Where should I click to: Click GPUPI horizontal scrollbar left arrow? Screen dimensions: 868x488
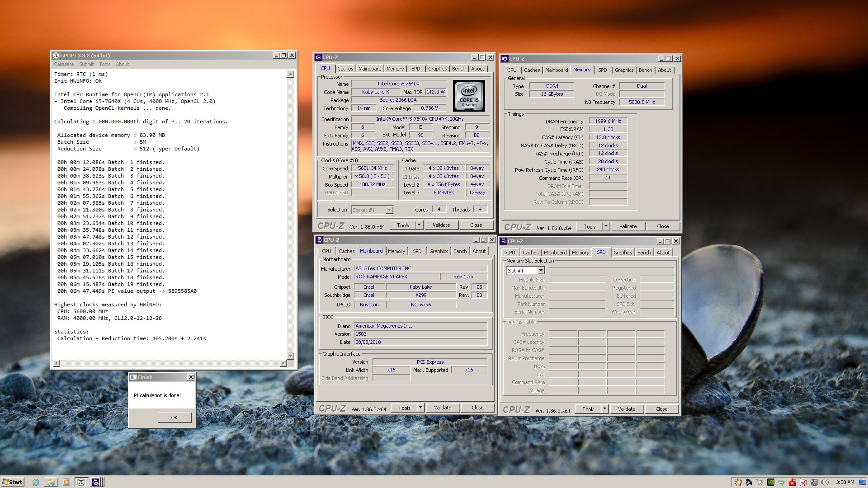[x=57, y=363]
